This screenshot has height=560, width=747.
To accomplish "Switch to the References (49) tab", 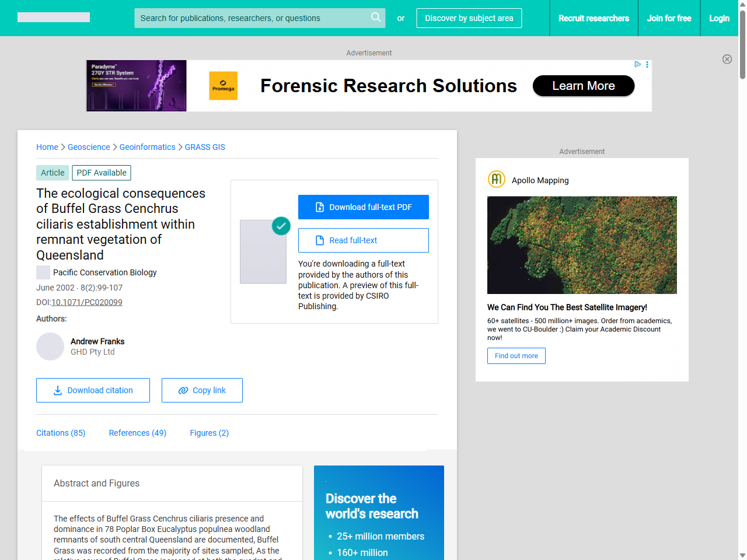I will point(137,433).
